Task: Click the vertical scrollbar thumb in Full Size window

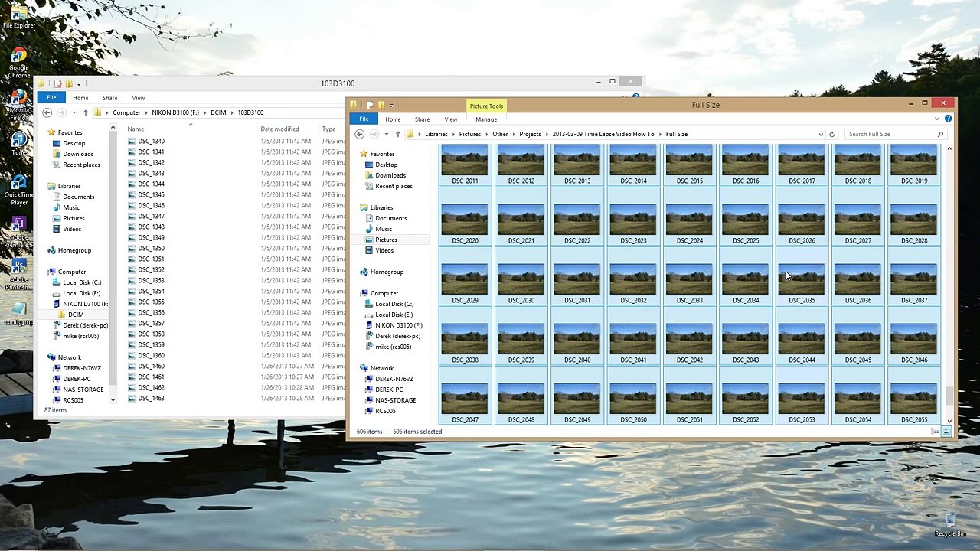Action: 949,396
